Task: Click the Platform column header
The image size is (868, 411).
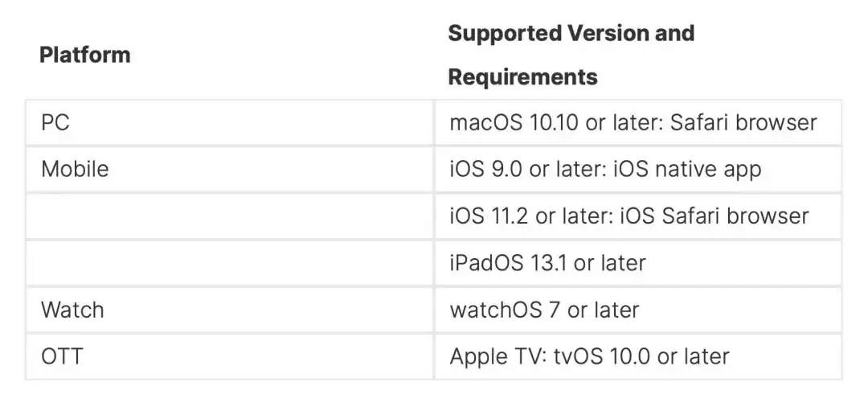Action: coord(84,55)
